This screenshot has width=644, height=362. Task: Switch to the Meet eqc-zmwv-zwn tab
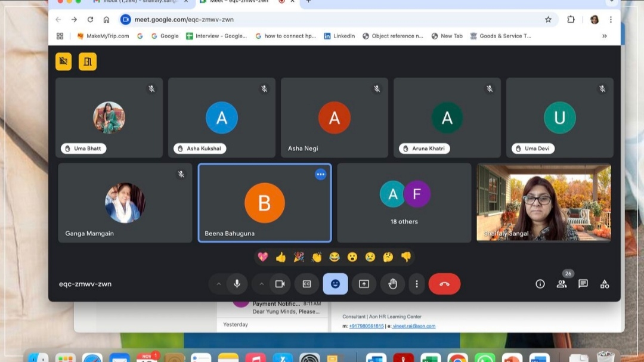(x=246, y=2)
